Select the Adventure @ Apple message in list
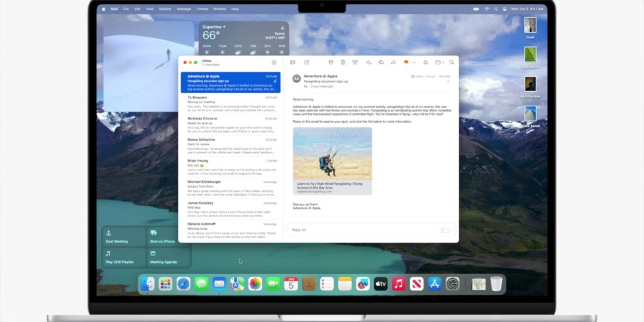The width and height of the screenshot is (644, 322). tap(231, 82)
